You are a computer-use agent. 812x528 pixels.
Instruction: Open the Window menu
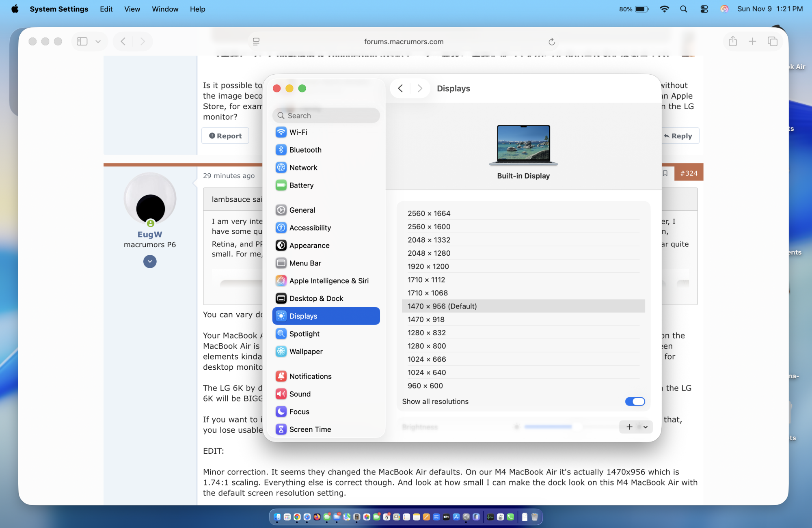(x=165, y=9)
